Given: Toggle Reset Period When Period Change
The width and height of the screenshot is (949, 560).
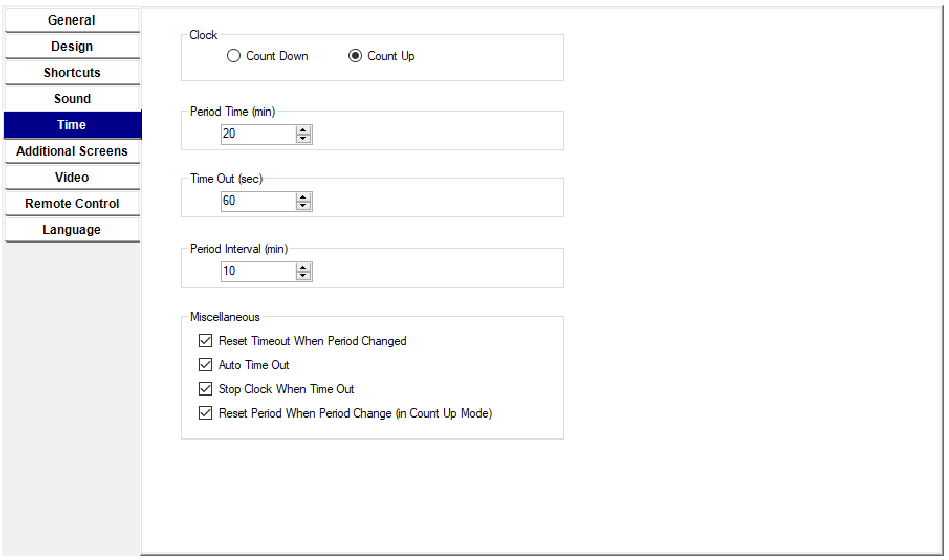Looking at the screenshot, I should coord(205,413).
